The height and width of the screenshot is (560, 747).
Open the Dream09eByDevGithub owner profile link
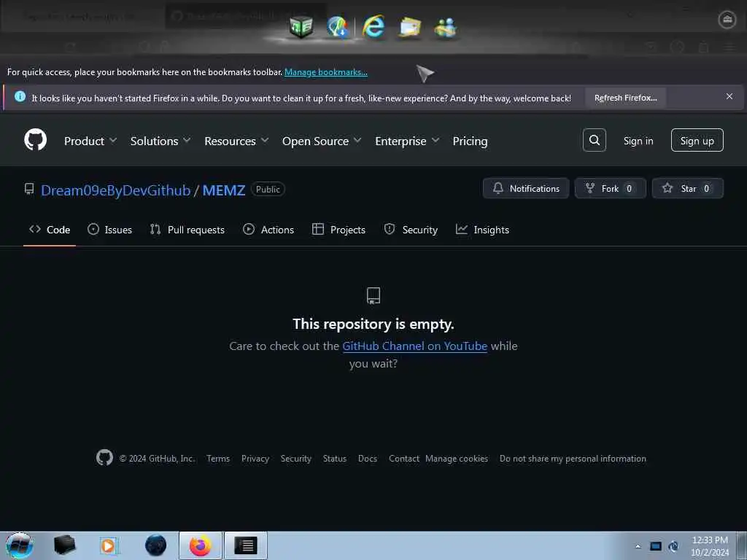pyautogui.click(x=116, y=190)
